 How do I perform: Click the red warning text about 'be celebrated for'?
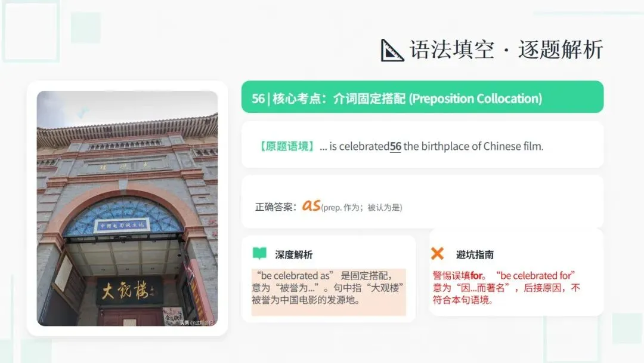click(506, 288)
